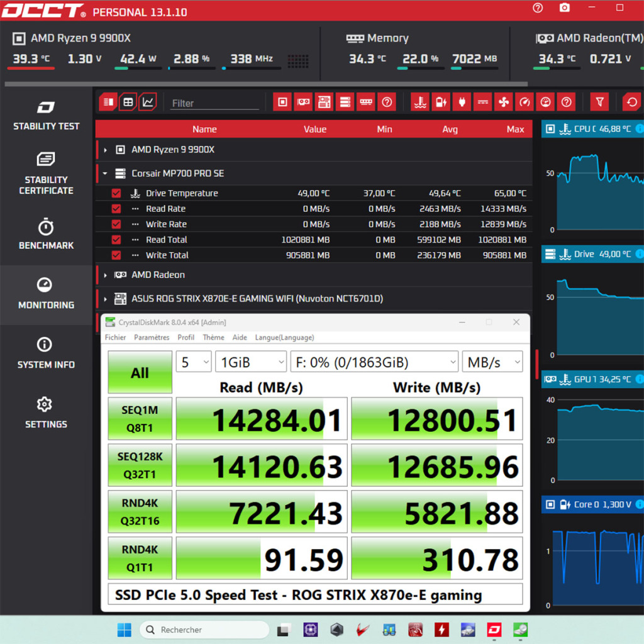This screenshot has height=644, width=644.
Task: Click the Rechercher search field in taskbar
Action: coord(204,630)
